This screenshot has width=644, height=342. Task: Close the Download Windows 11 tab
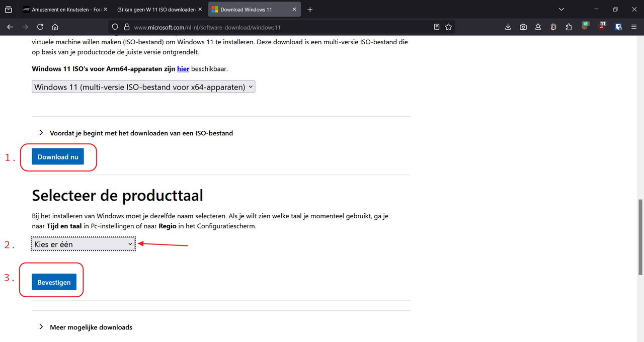(294, 10)
